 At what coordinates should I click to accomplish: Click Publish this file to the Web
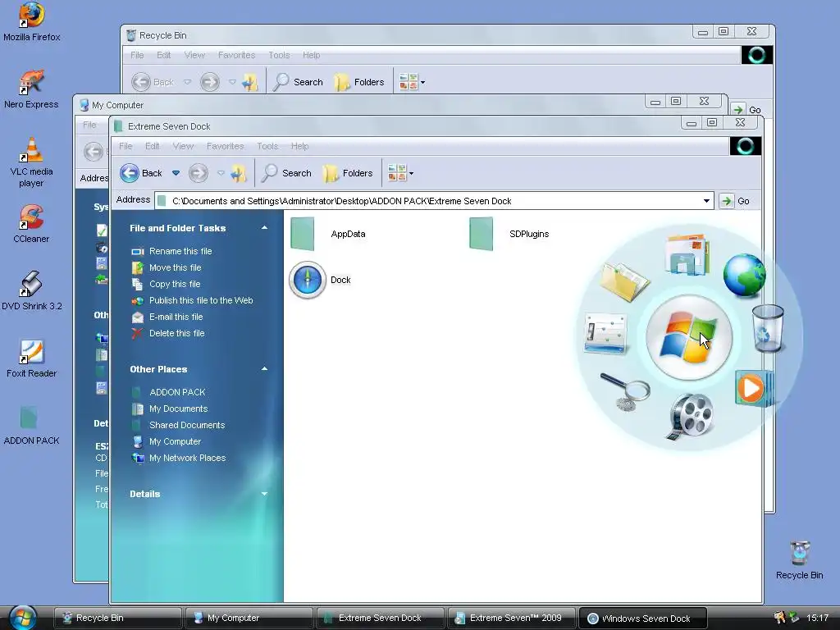[x=192, y=300]
